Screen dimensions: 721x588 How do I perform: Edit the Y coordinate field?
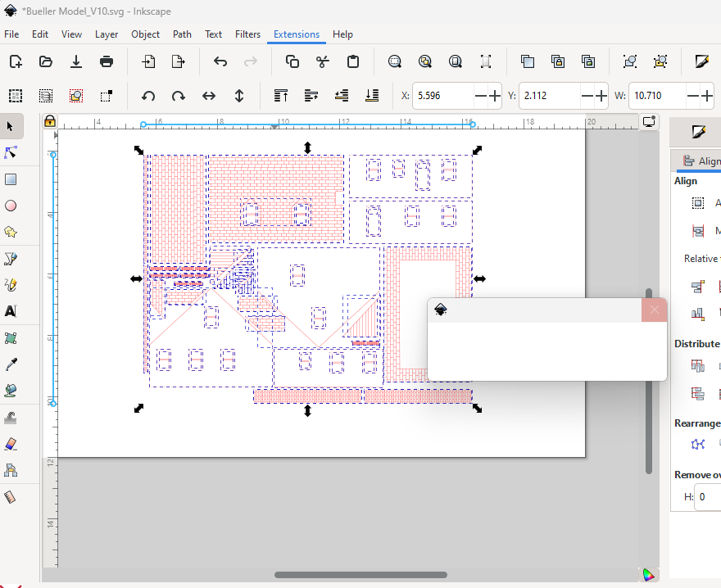pos(550,96)
